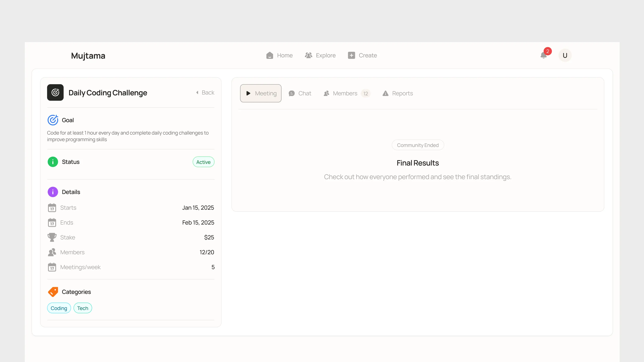This screenshot has height=362, width=644.
Task: Select the Meeting tab
Action: click(x=261, y=93)
